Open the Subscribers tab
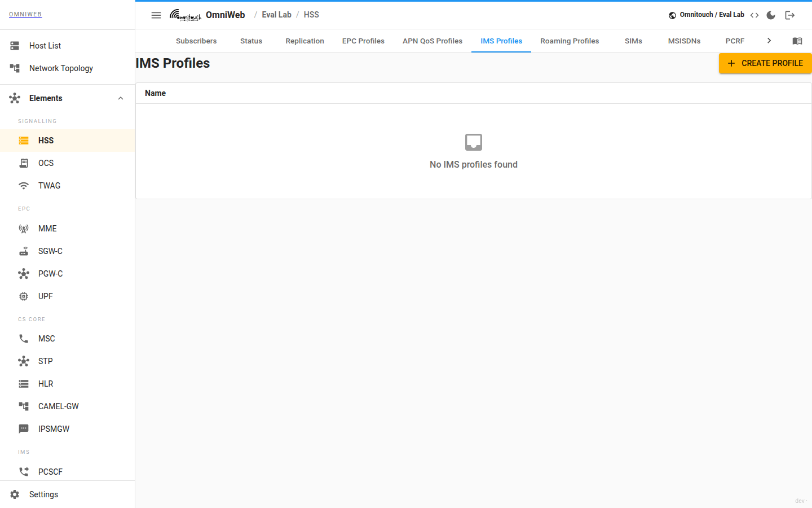The image size is (812, 508). point(196,41)
